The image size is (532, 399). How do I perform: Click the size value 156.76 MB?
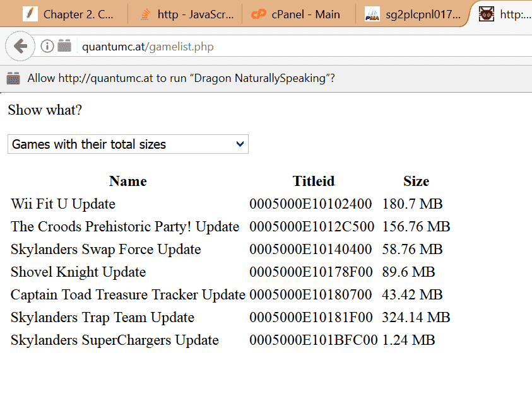(416, 226)
